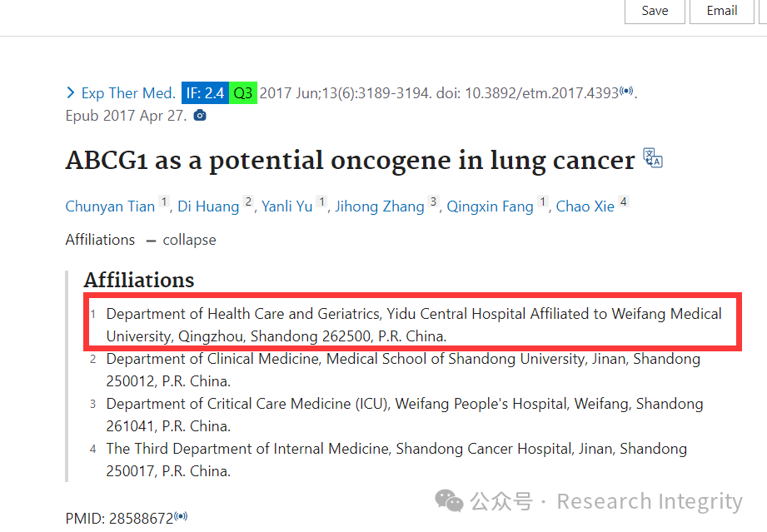Click the Save button
Image resolution: width=767 pixels, height=532 pixels.
coord(655,11)
